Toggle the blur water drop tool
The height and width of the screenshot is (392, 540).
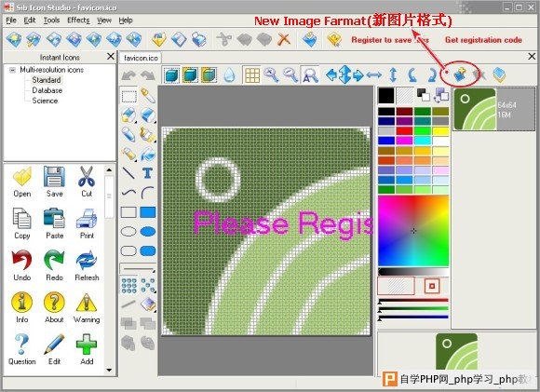[x=229, y=74]
